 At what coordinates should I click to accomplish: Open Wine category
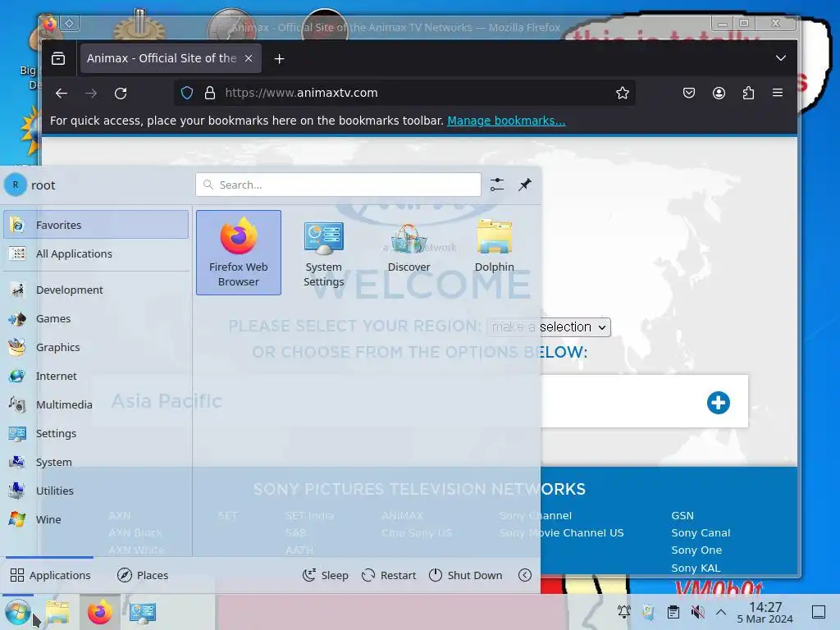pyautogui.click(x=96, y=519)
